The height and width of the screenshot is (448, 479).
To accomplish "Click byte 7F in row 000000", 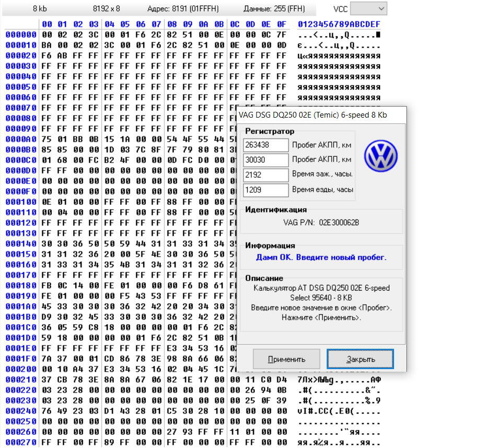I will tap(282, 35).
